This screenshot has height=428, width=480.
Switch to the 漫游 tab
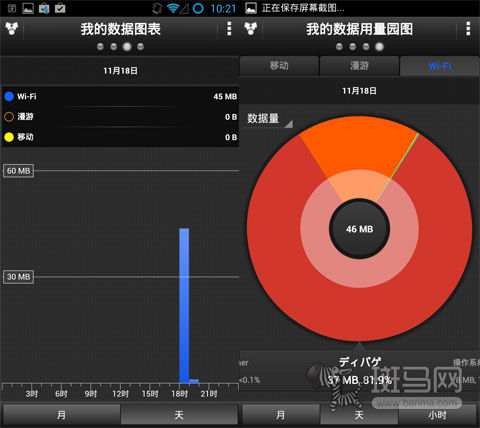click(x=359, y=66)
